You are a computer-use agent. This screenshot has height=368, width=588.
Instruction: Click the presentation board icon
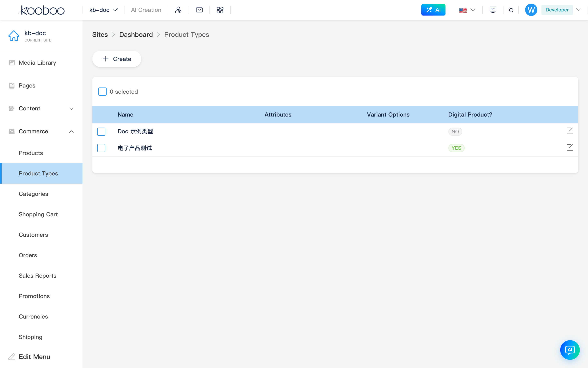coord(493,10)
